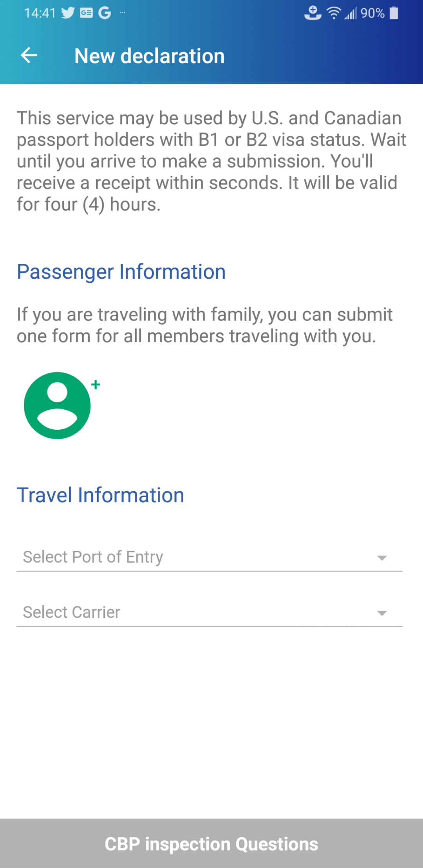Open the Select Port of Entry dropdown

pyautogui.click(x=157, y=557)
